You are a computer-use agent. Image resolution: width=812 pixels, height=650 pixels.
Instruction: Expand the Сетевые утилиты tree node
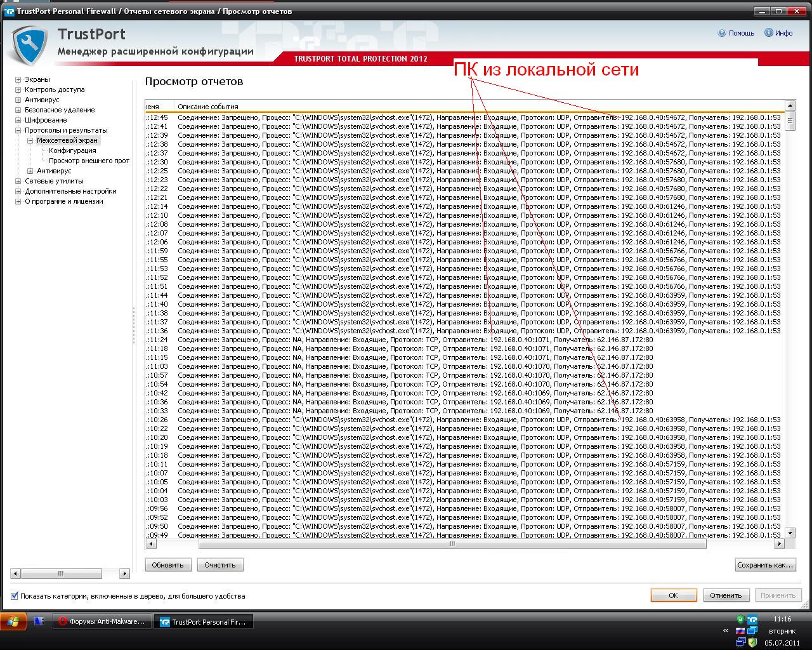(x=18, y=182)
